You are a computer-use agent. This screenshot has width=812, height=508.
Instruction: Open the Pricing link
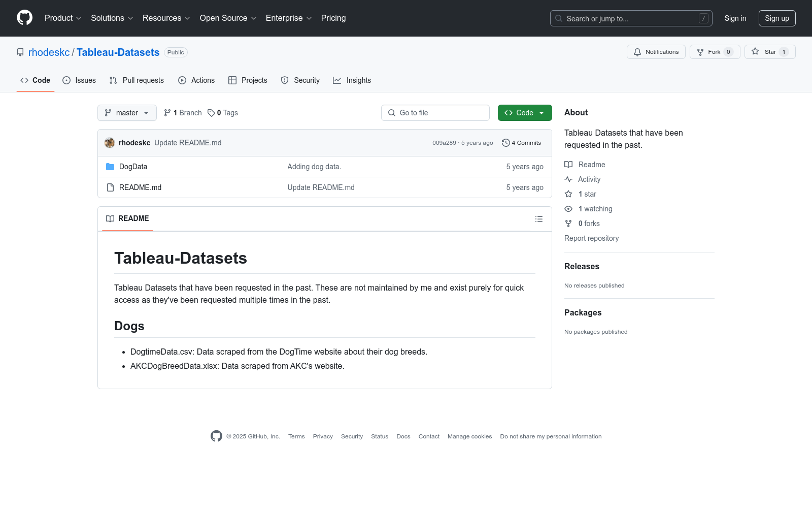point(333,18)
